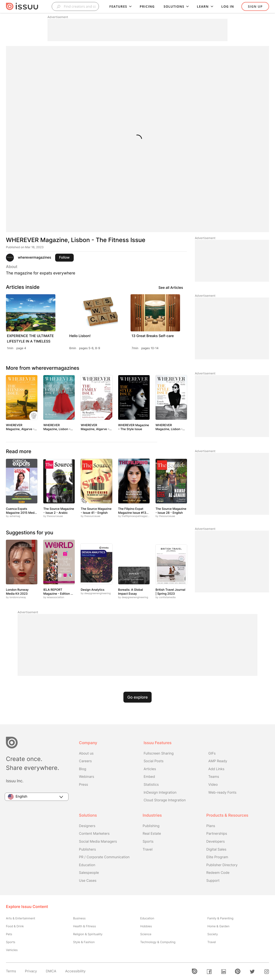The image size is (275, 980).
Task: Open About us footer link
Action: [86, 753]
